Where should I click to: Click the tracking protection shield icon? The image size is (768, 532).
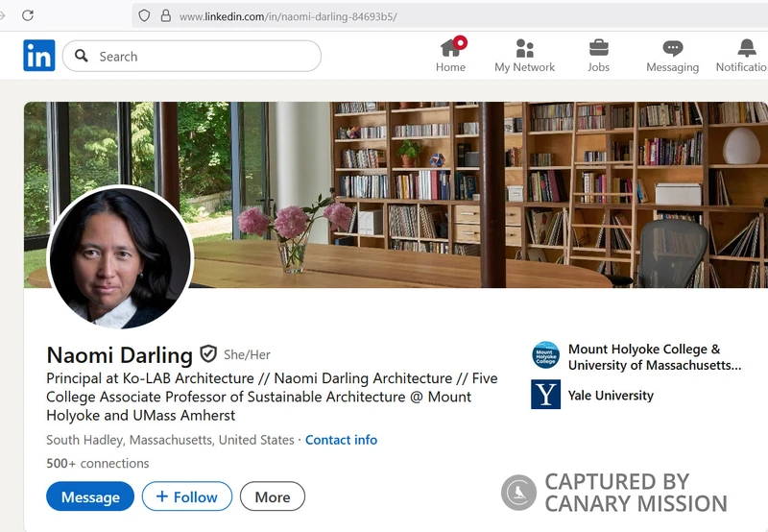click(x=145, y=16)
